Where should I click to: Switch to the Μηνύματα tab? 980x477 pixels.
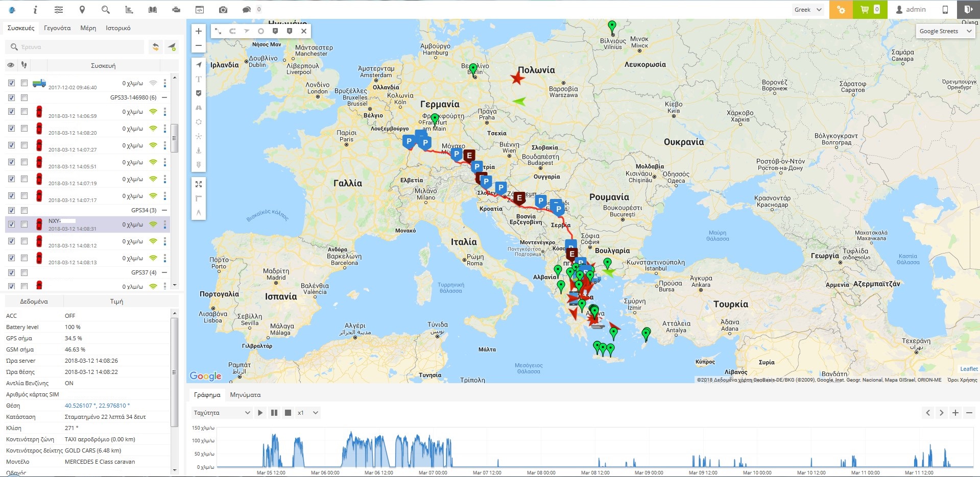pos(245,395)
